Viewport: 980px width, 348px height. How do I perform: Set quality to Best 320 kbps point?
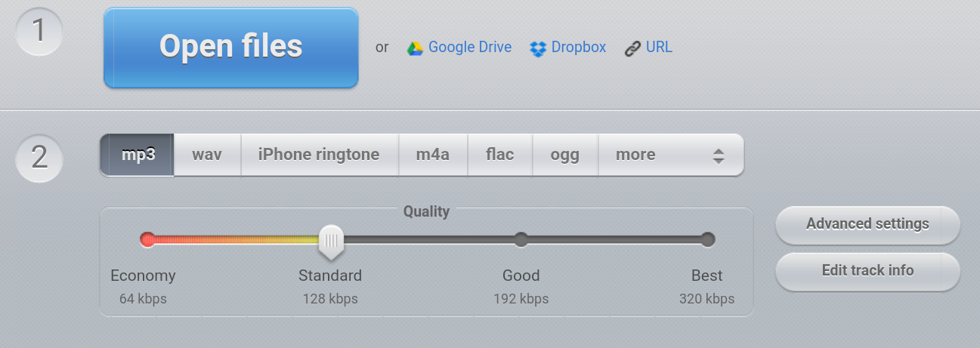pyautogui.click(x=707, y=240)
